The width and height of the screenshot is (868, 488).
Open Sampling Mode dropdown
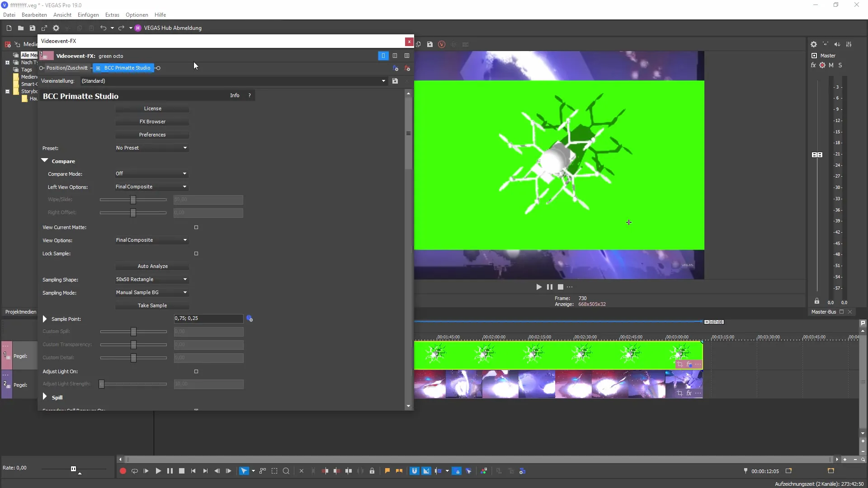click(152, 292)
